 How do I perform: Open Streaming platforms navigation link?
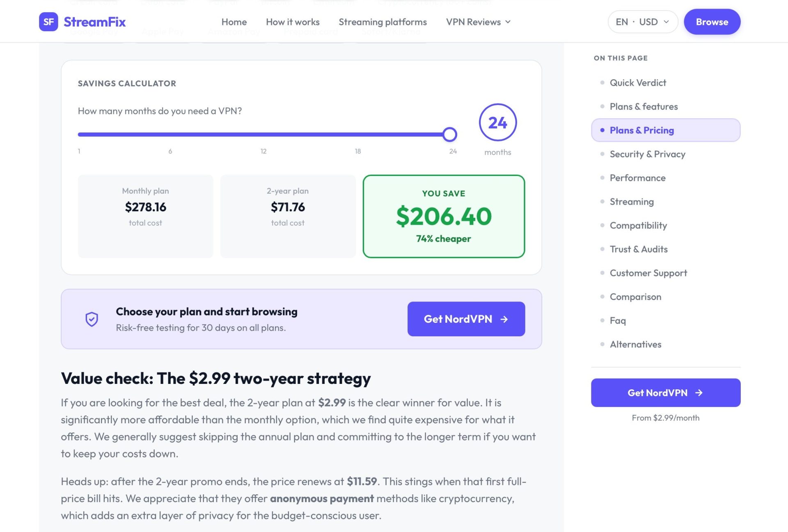pos(383,22)
